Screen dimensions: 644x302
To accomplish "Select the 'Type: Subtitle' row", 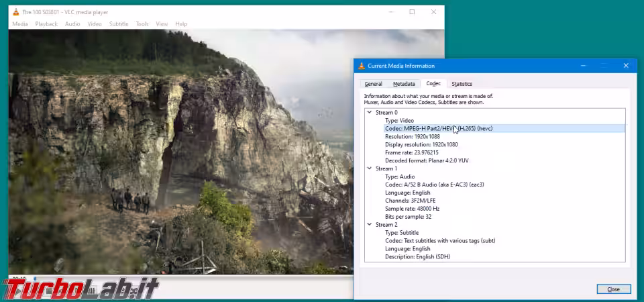I will [504, 233].
